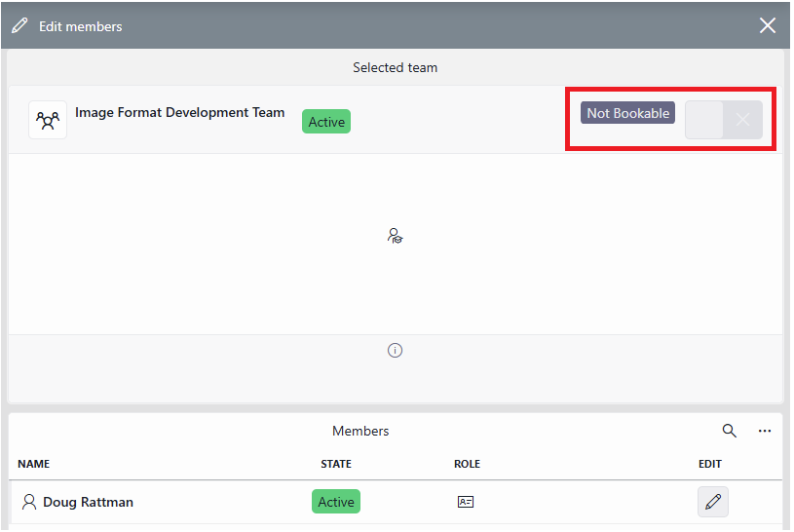
Task: Sort by the NAME column header
Action: (x=33, y=464)
